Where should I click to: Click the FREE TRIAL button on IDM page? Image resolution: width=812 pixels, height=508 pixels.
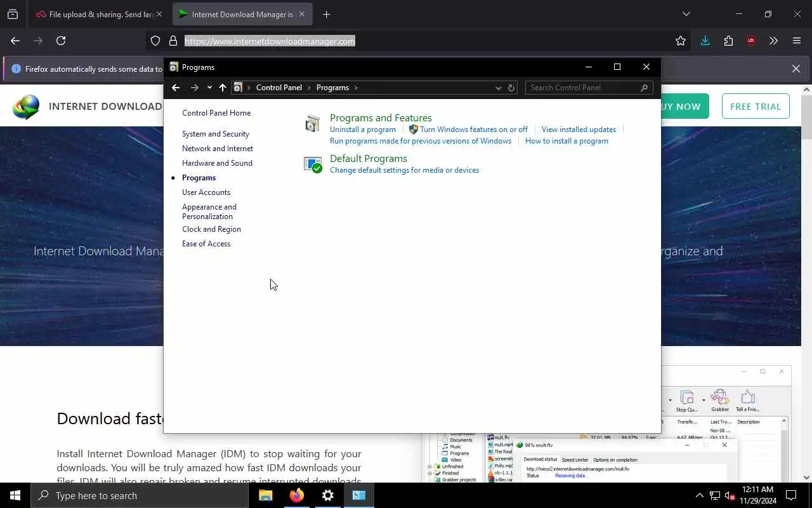point(756,107)
